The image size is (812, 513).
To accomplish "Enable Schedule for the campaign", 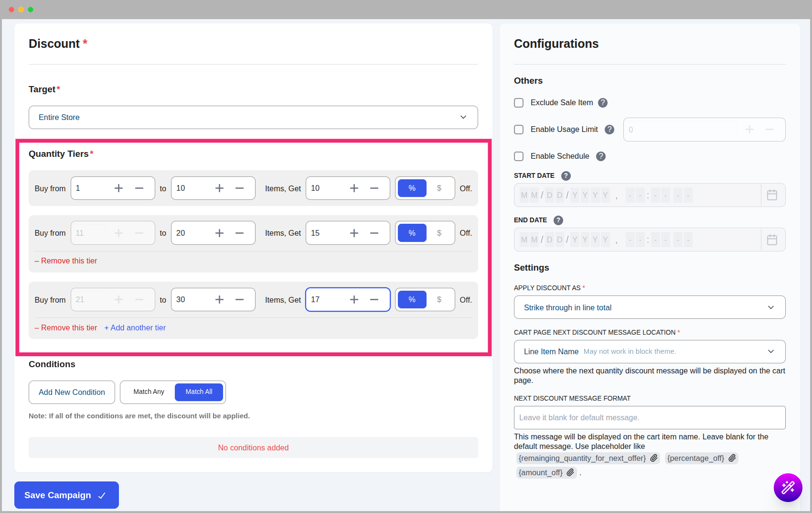I will click(x=519, y=156).
